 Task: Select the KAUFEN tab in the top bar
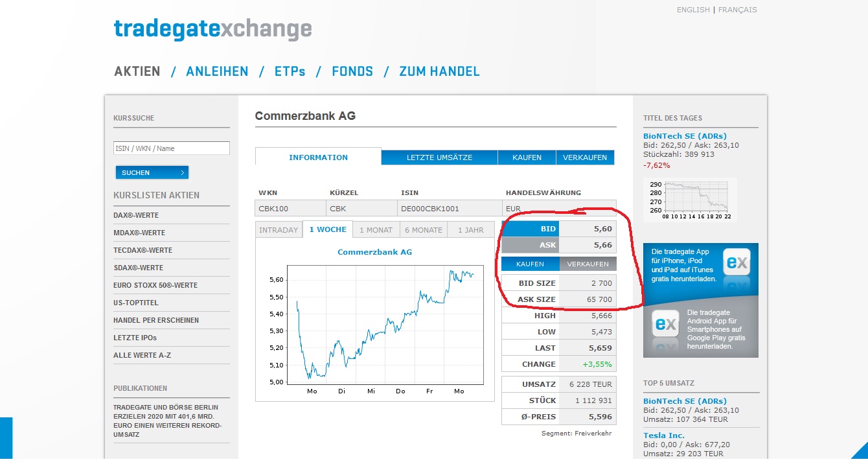pos(527,157)
